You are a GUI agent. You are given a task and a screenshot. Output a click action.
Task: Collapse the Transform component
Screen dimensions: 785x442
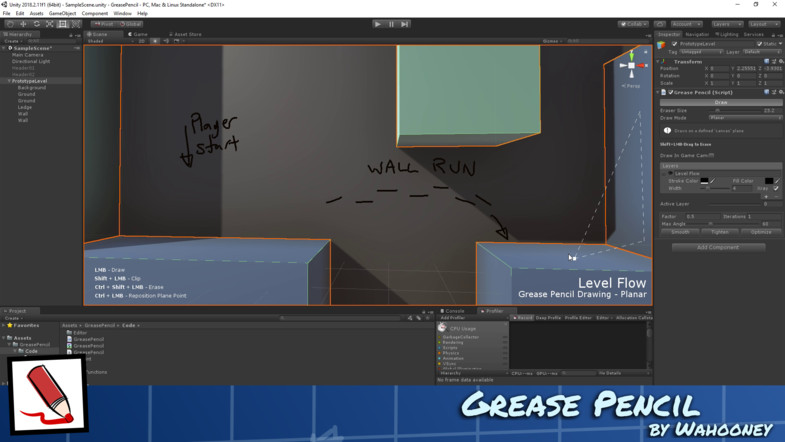[658, 62]
